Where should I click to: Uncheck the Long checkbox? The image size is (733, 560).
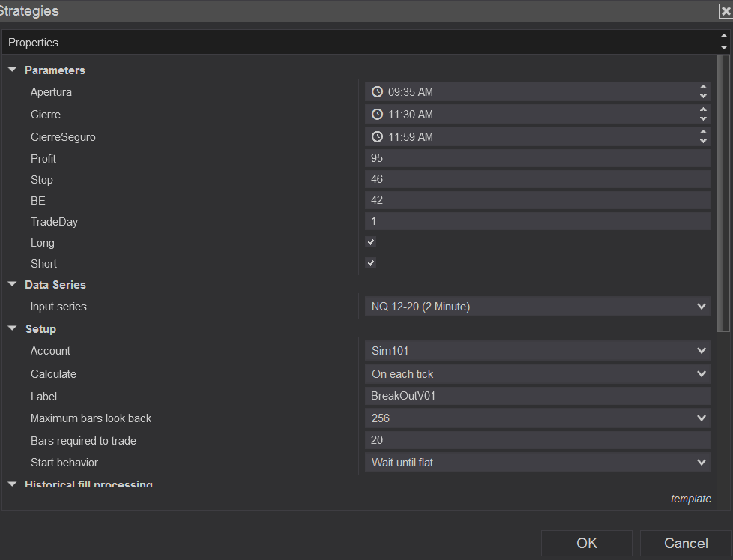click(371, 242)
